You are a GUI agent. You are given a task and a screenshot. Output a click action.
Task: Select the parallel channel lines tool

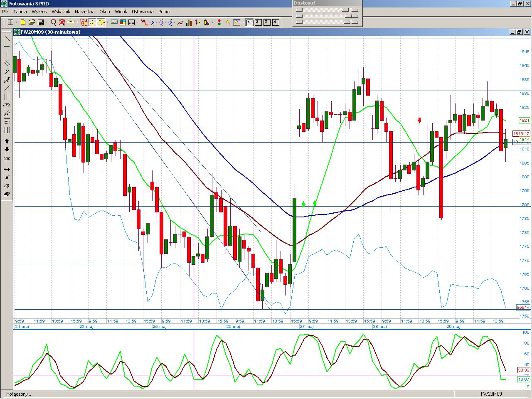pos(7,63)
